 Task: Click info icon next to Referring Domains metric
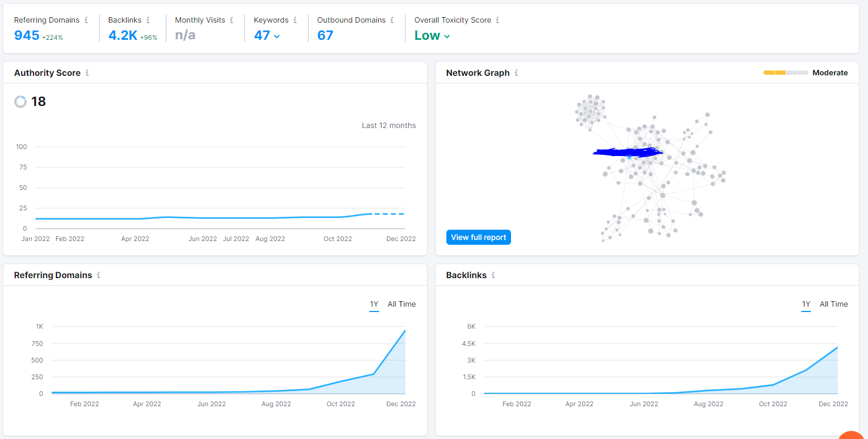coord(86,20)
